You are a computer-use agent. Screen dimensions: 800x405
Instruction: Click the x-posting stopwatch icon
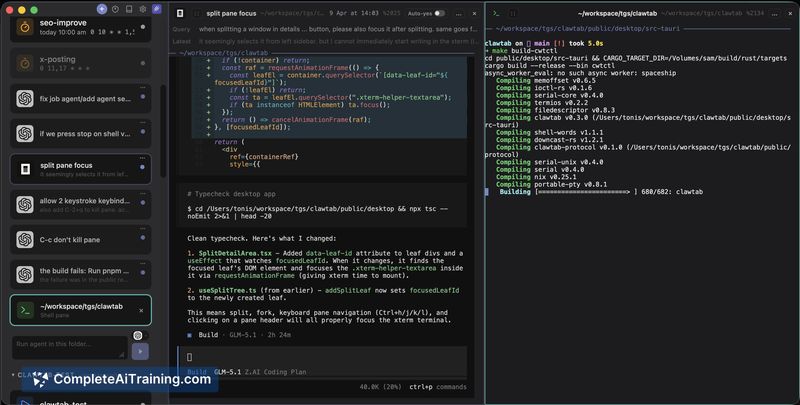[25, 63]
